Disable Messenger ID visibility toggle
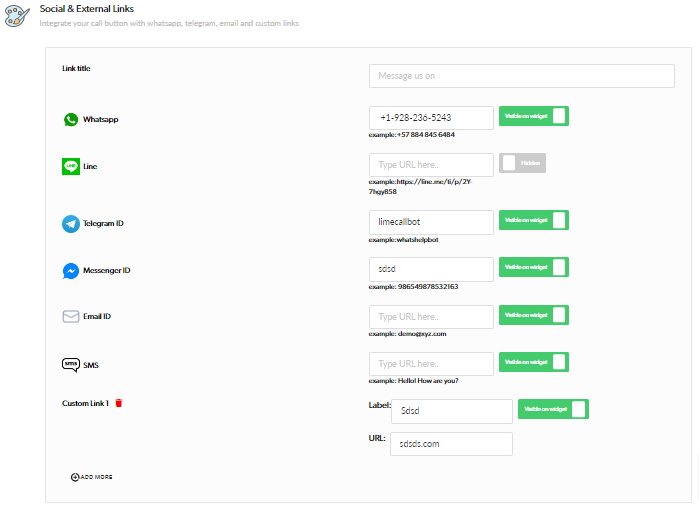 tap(534, 268)
